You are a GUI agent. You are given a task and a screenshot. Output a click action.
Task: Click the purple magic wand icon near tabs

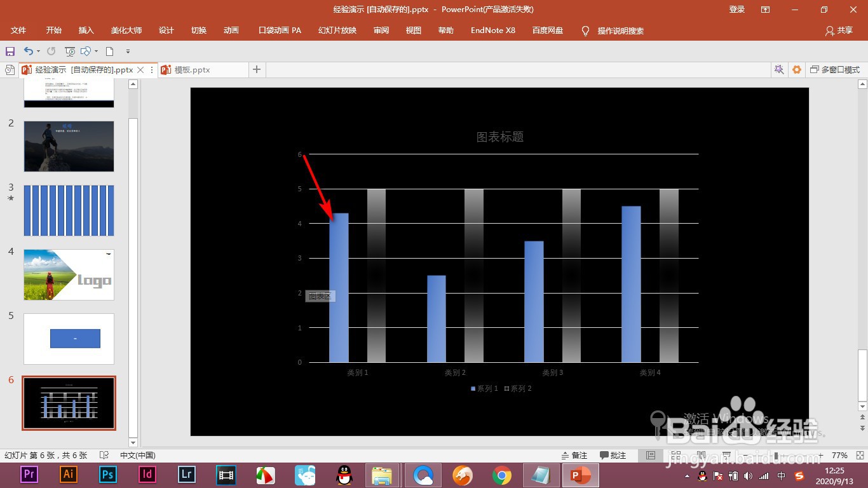(x=778, y=70)
